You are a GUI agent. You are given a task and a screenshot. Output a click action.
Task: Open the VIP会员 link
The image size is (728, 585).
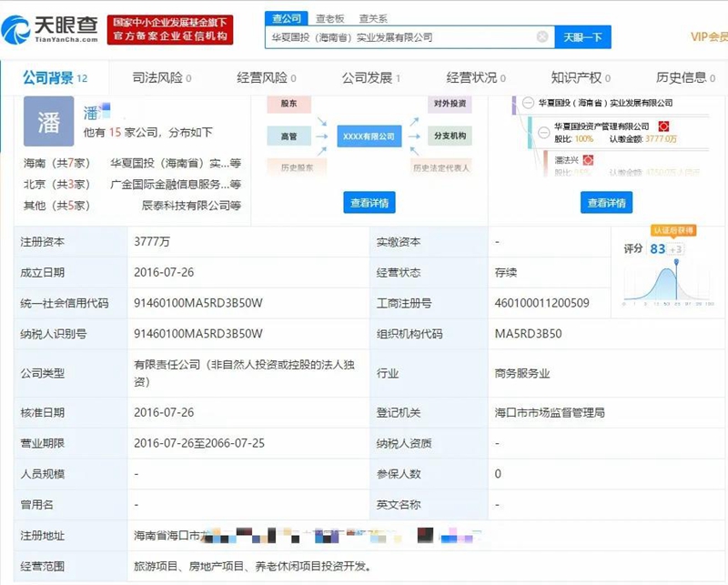[709, 36]
